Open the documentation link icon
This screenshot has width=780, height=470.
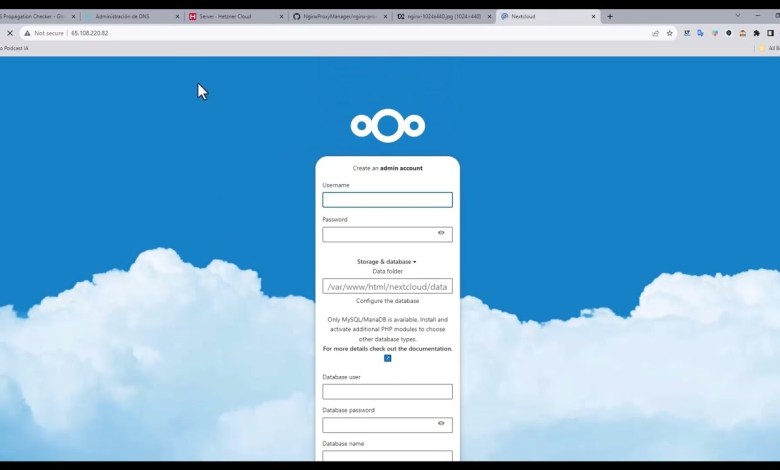tap(388, 358)
